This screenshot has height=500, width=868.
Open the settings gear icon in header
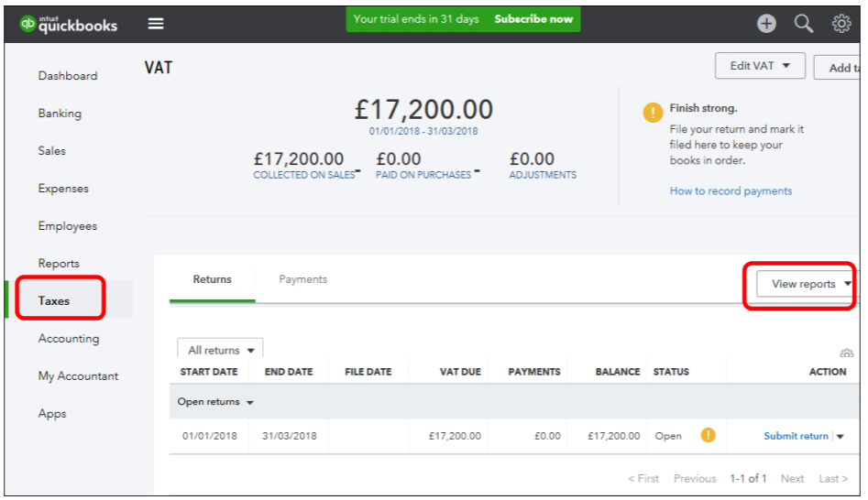[841, 23]
